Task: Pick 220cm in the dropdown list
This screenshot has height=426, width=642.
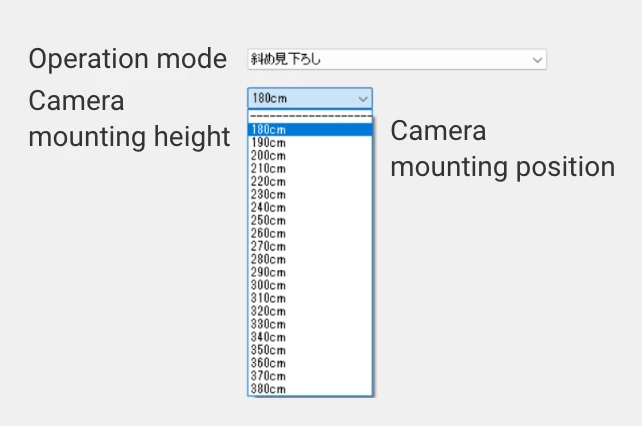Action: [x=310, y=182]
